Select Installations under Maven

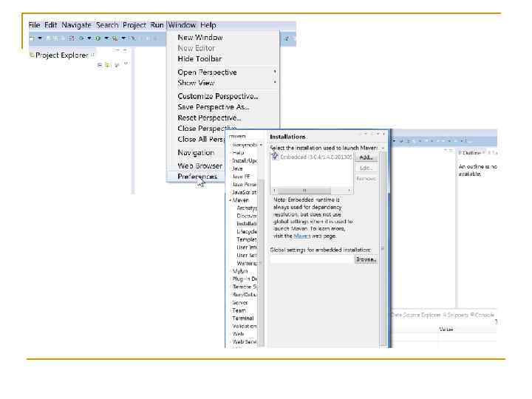point(247,224)
